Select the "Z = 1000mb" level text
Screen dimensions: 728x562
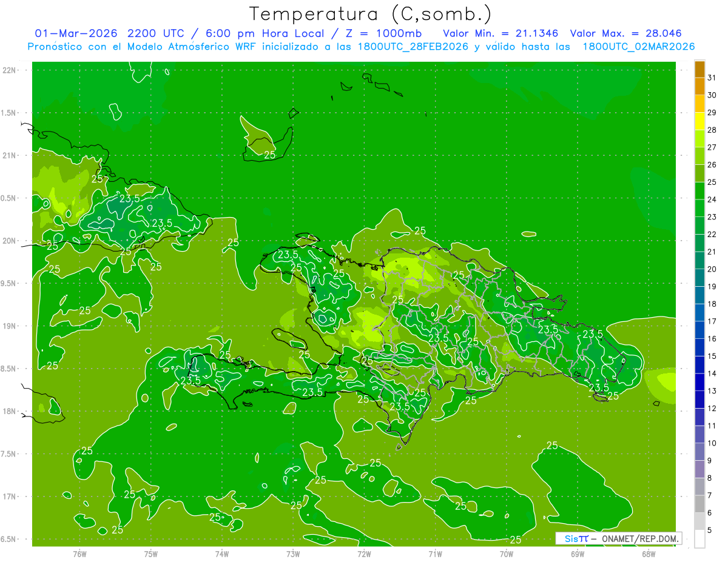(x=385, y=33)
